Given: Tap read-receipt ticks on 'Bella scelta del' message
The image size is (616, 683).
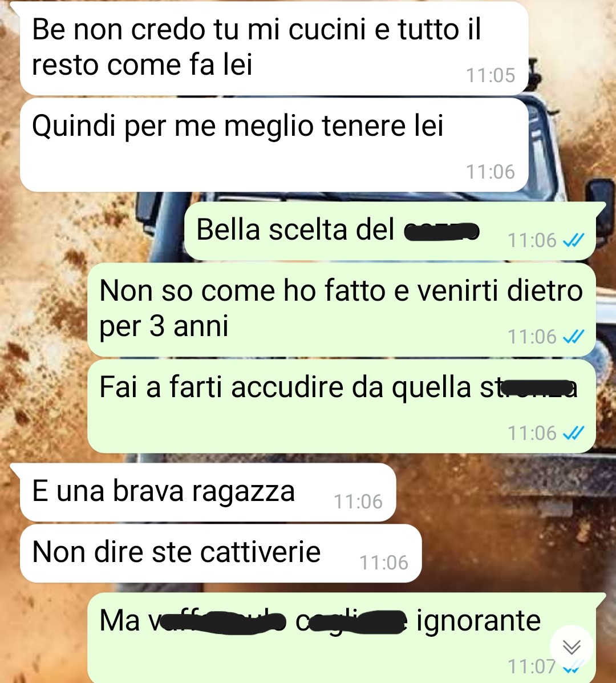Looking at the screenshot, I should point(573,240).
